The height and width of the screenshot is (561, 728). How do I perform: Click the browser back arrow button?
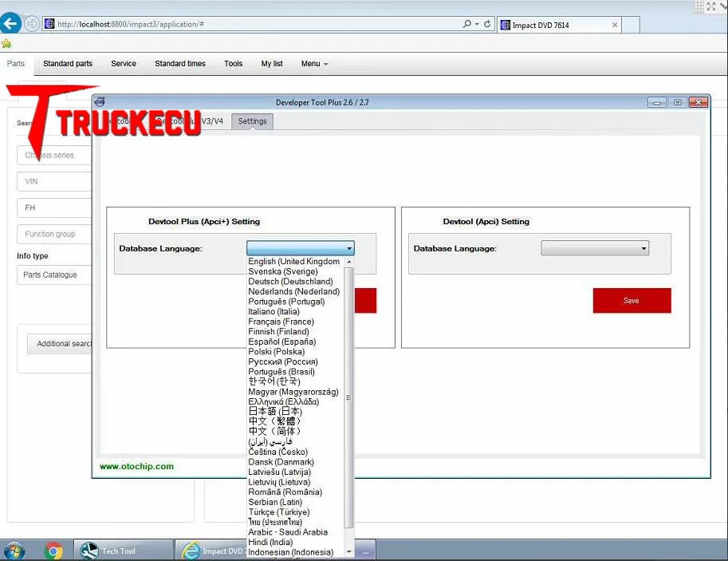[10, 23]
